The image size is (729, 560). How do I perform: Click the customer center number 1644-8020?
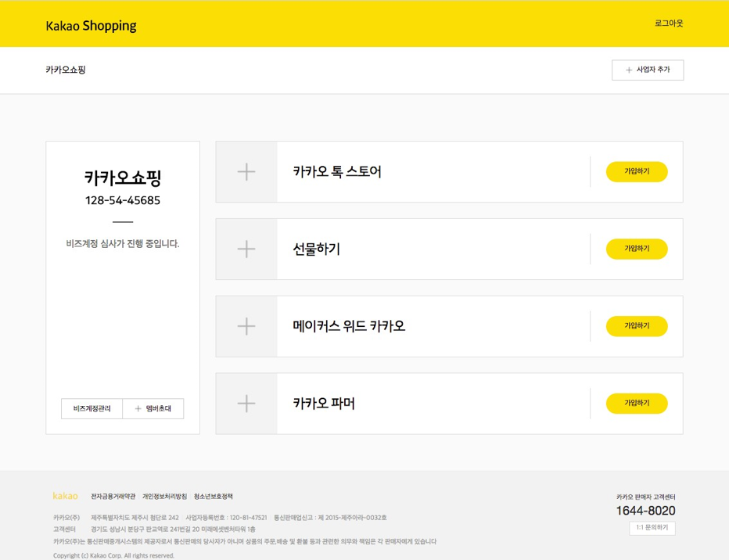646,511
